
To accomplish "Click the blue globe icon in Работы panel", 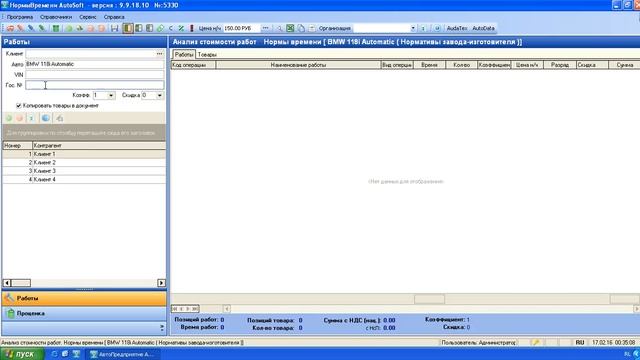I will click(46, 118).
